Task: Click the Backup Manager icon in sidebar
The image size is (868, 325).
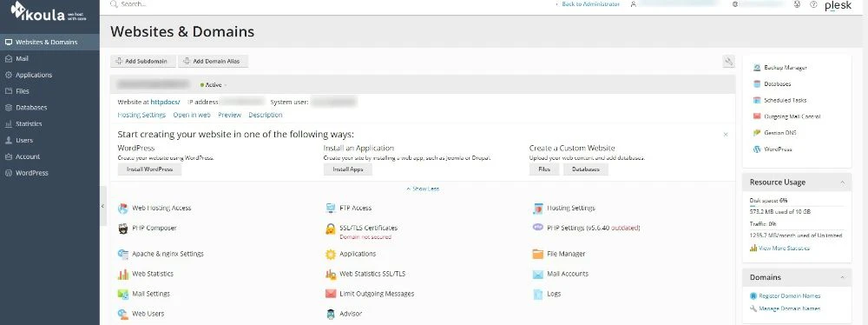Action: coord(757,68)
